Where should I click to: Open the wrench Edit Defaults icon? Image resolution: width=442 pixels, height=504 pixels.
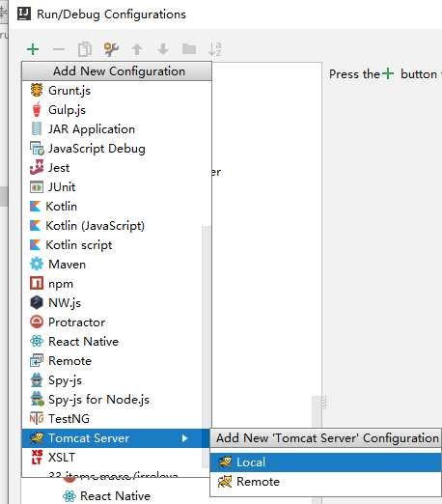(x=111, y=49)
